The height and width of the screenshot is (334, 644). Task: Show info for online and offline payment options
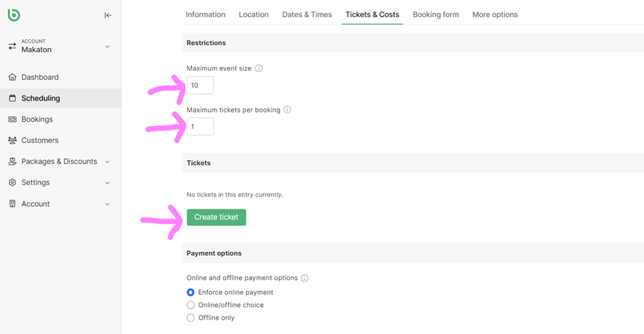[x=304, y=278]
